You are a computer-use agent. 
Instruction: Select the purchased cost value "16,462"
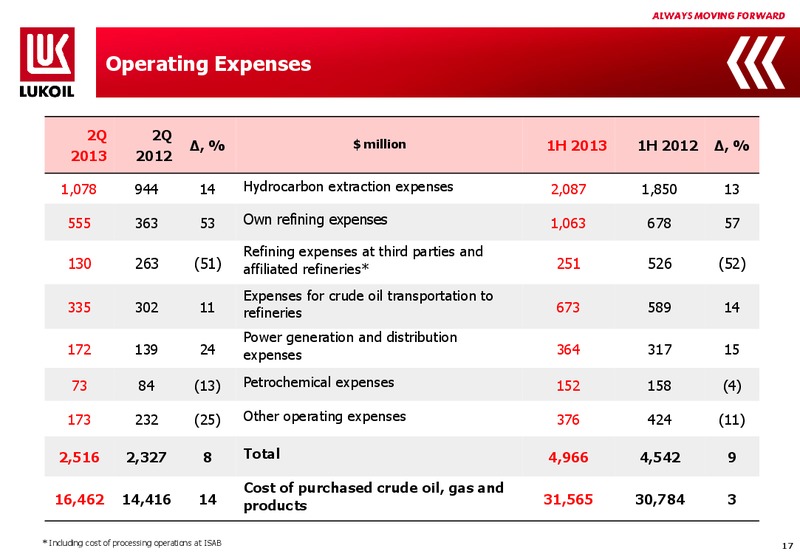pyautogui.click(x=79, y=499)
